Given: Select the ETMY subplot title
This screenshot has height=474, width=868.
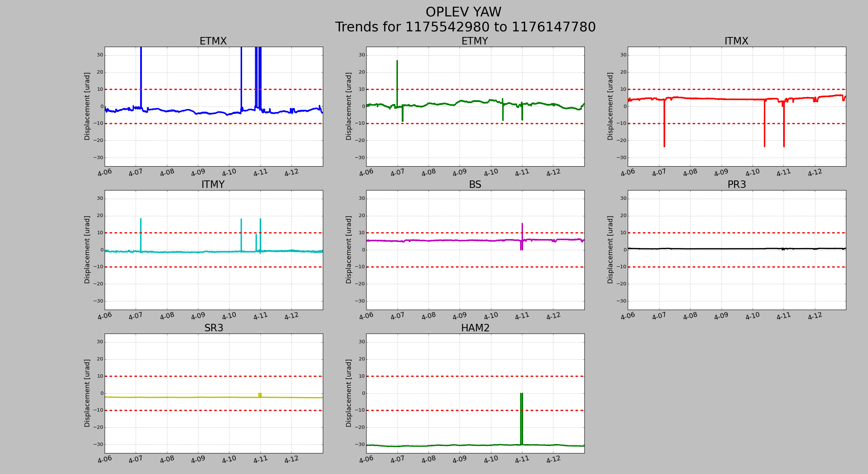Looking at the screenshot, I should click(x=475, y=41).
